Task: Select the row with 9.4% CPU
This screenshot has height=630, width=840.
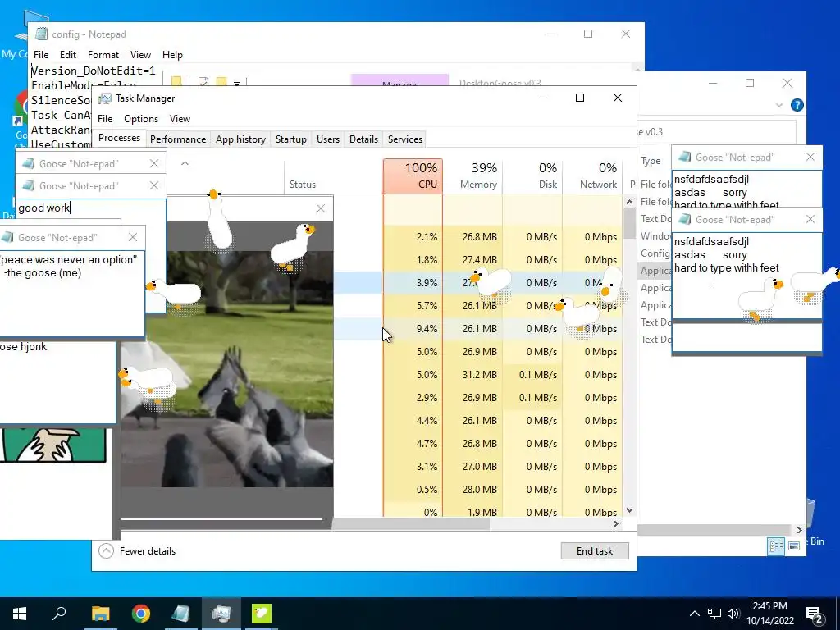Action: coord(478,328)
